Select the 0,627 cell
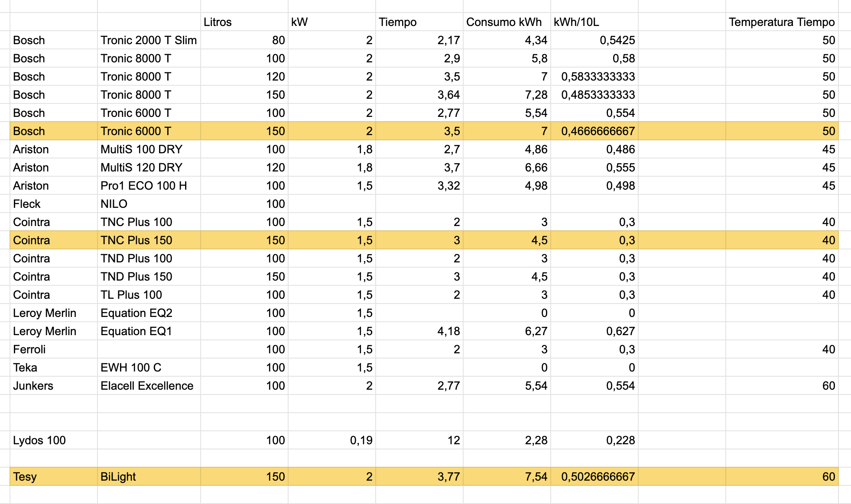Viewport: 851px width, 504px height. click(594, 331)
